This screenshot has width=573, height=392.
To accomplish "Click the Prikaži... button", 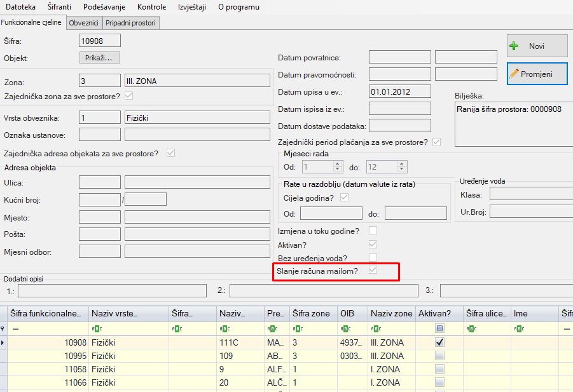I will coord(99,58).
